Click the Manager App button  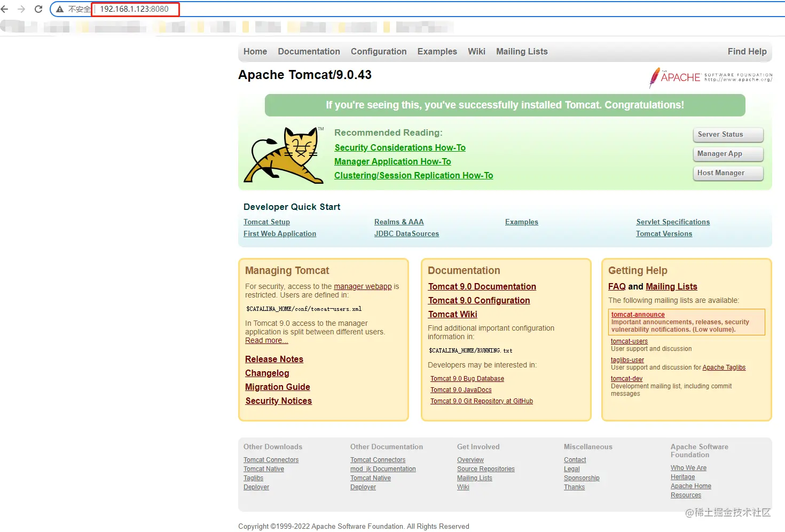pyautogui.click(x=728, y=154)
